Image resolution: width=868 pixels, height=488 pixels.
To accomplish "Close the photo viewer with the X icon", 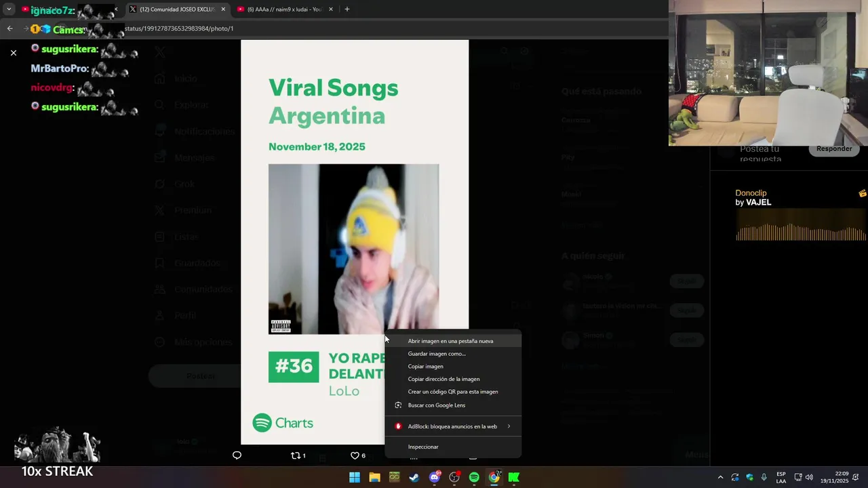I will pyautogui.click(x=13, y=52).
